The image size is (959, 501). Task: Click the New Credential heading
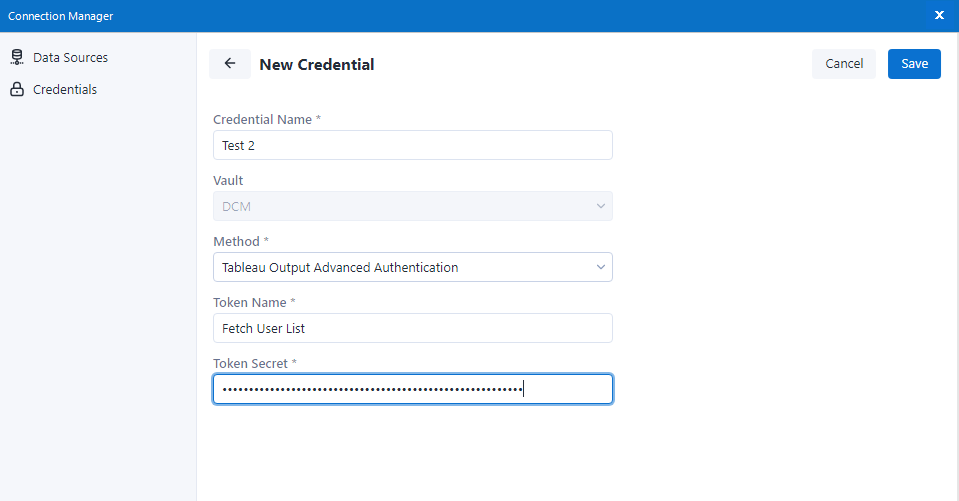point(317,64)
